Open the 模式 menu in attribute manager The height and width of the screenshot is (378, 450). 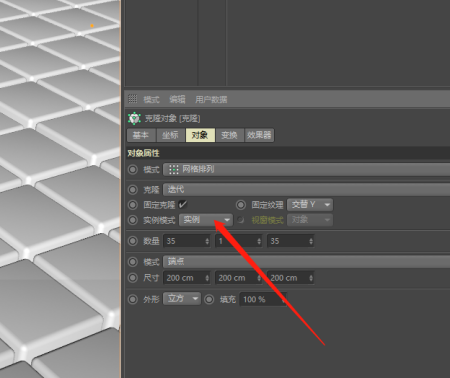151,99
